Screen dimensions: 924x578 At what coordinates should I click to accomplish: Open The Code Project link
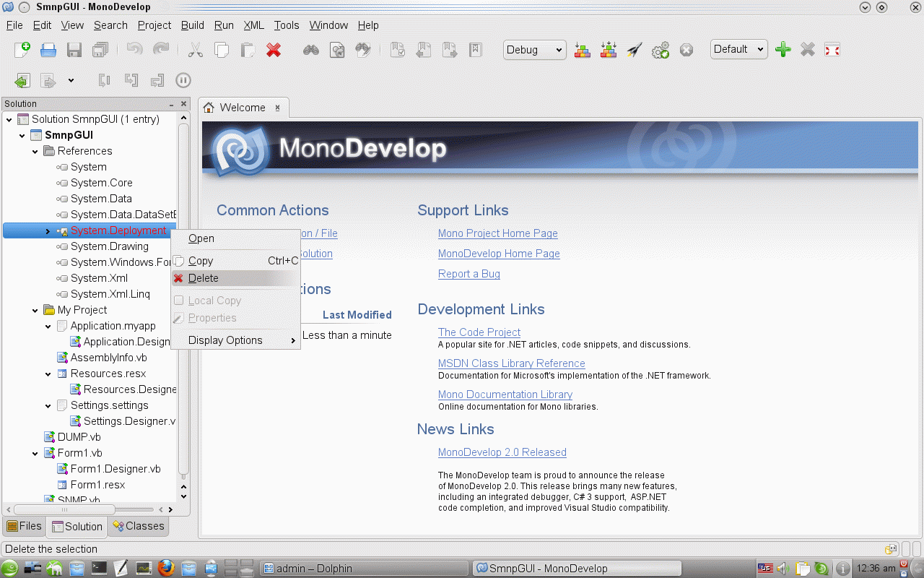pyautogui.click(x=479, y=332)
